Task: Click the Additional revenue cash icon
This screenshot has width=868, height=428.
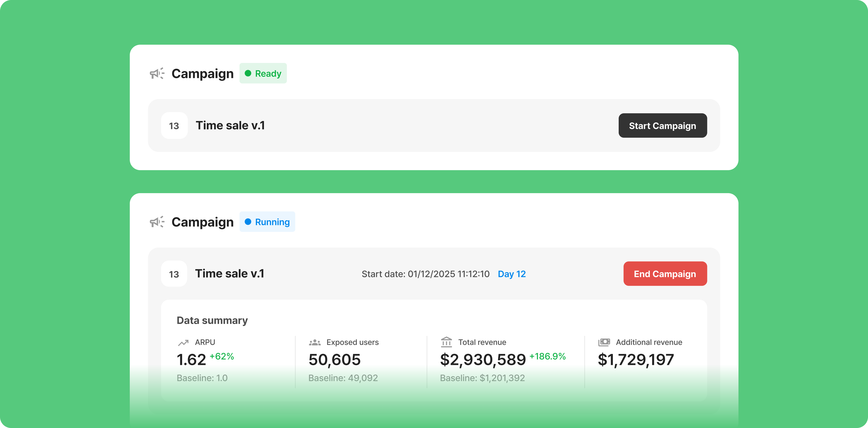Action: coord(604,342)
